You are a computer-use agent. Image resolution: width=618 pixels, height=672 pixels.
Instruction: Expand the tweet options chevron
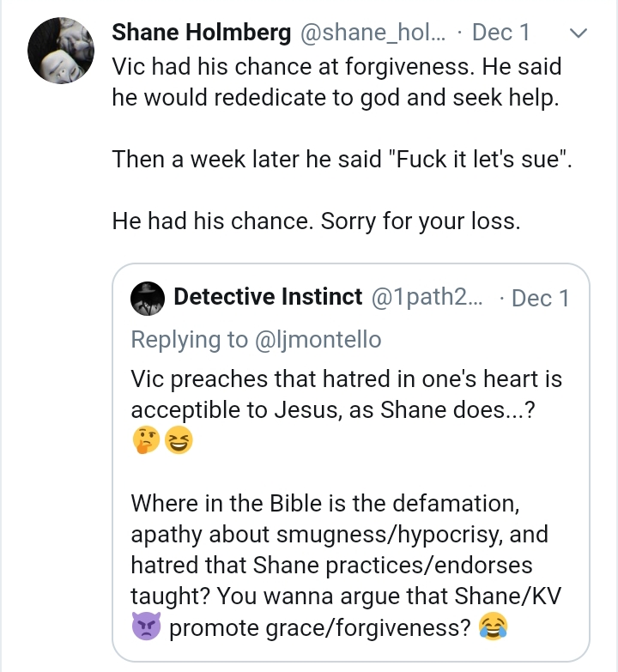click(x=579, y=33)
